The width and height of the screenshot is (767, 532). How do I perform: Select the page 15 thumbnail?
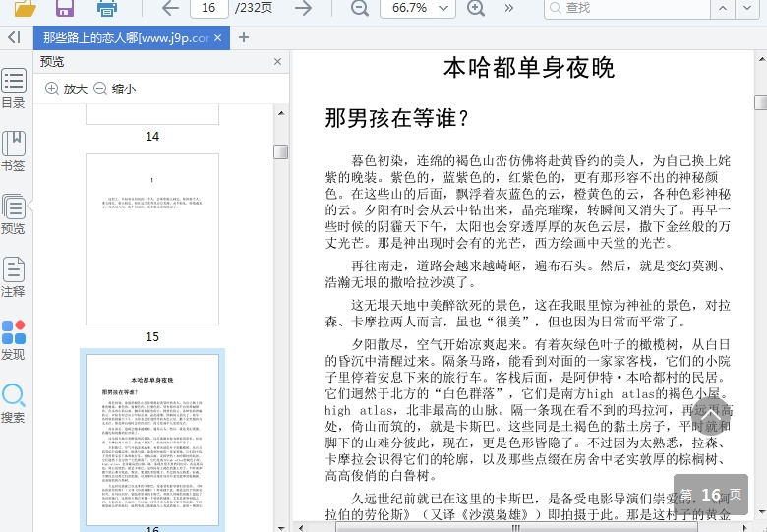point(151,239)
